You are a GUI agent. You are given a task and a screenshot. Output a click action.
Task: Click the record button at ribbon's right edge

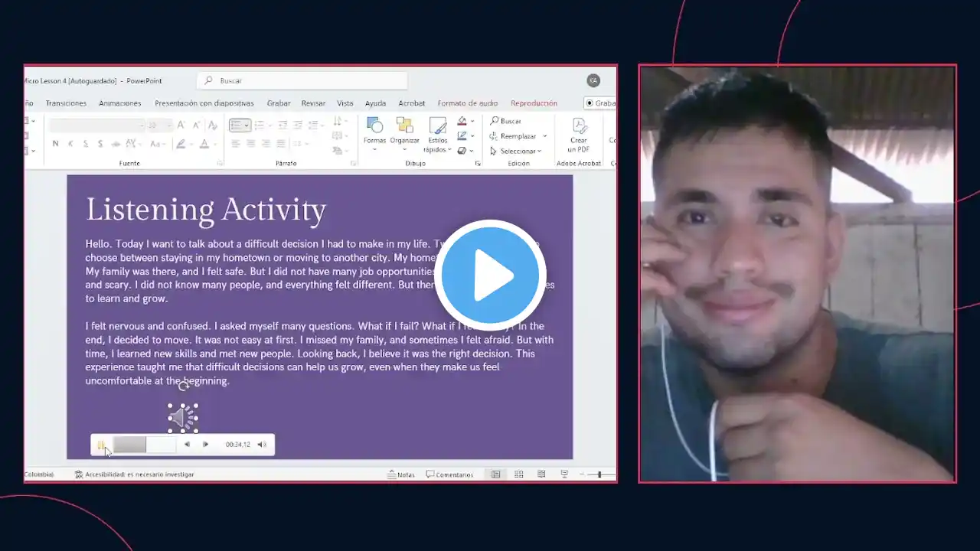tap(599, 103)
